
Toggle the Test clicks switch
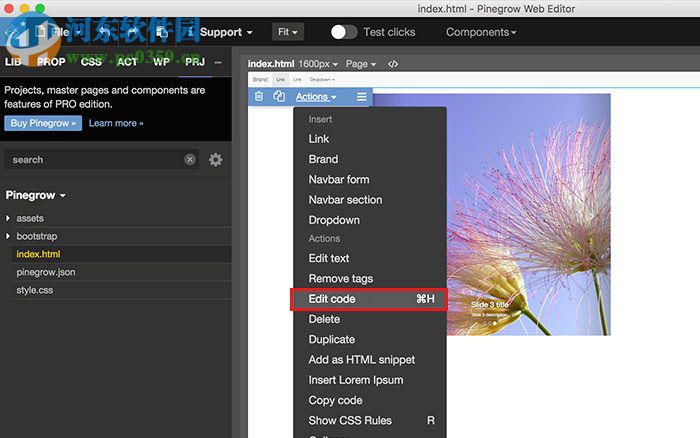pyautogui.click(x=344, y=32)
